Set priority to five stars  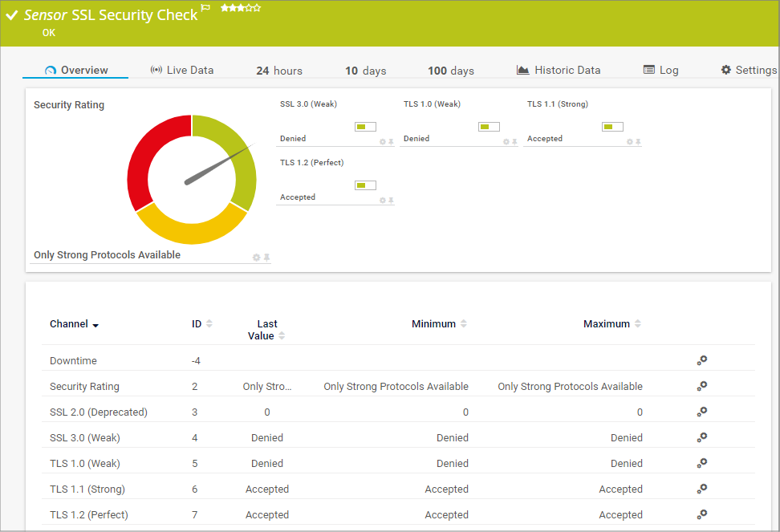pos(257,8)
